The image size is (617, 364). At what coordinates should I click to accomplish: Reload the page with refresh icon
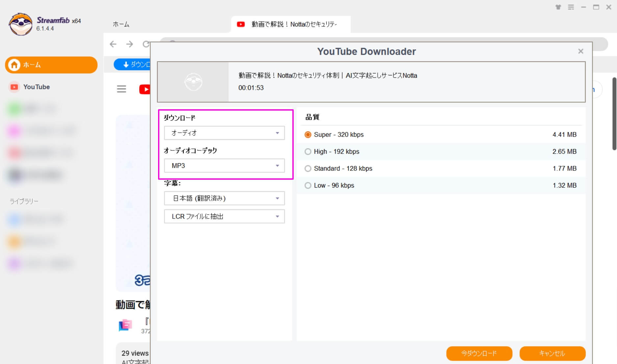(x=146, y=44)
